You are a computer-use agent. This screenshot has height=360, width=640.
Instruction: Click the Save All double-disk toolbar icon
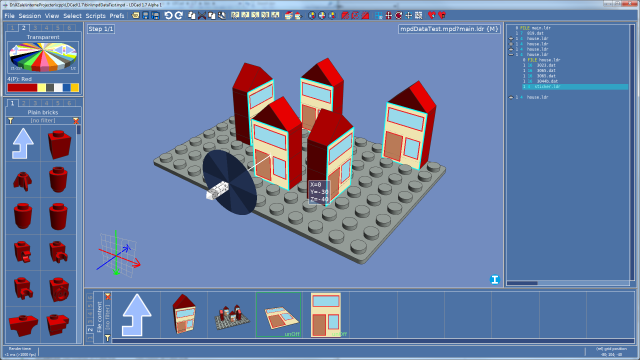(x=156, y=16)
